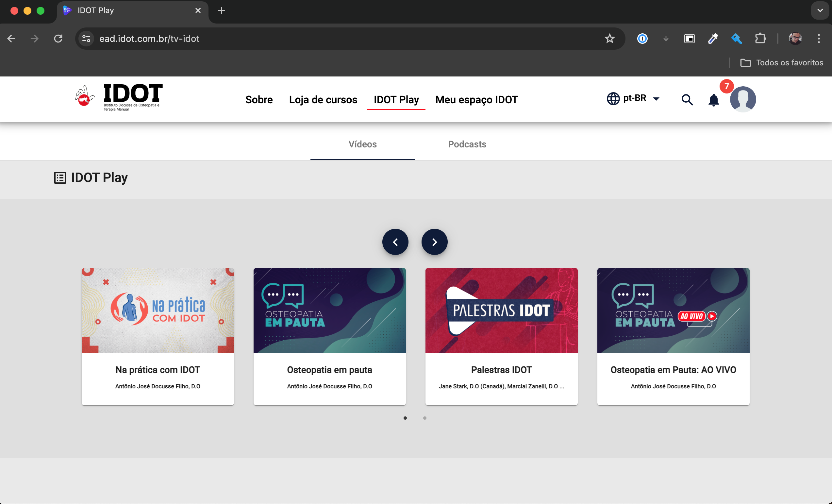Click Palestras IDOT title

pos(501,370)
